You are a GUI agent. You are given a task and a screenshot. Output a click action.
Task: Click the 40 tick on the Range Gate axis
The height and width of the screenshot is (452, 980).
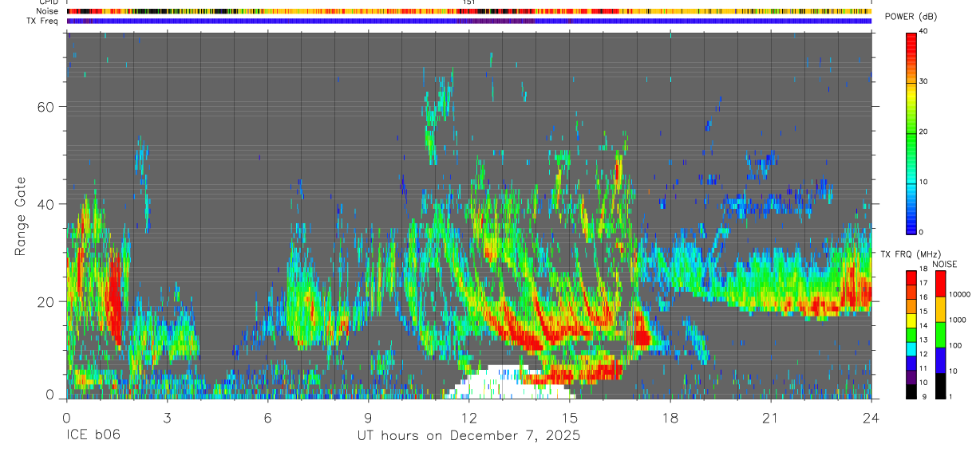point(45,204)
